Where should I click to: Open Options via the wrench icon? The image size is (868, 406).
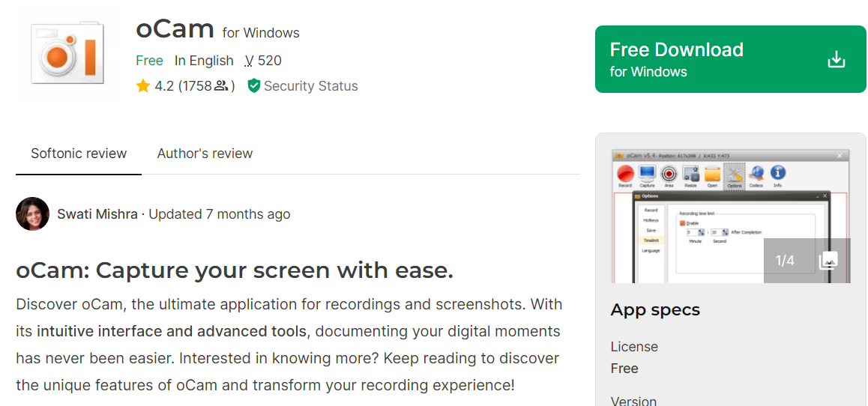(735, 174)
